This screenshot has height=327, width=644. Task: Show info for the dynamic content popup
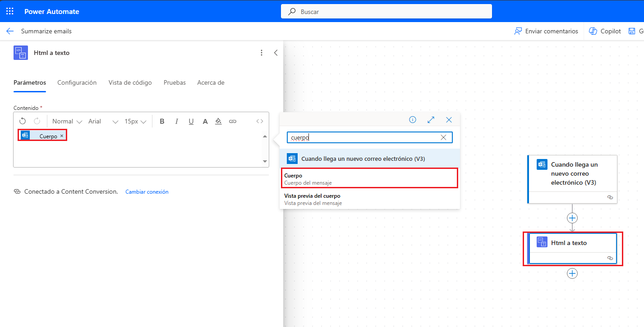tap(413, 120)
